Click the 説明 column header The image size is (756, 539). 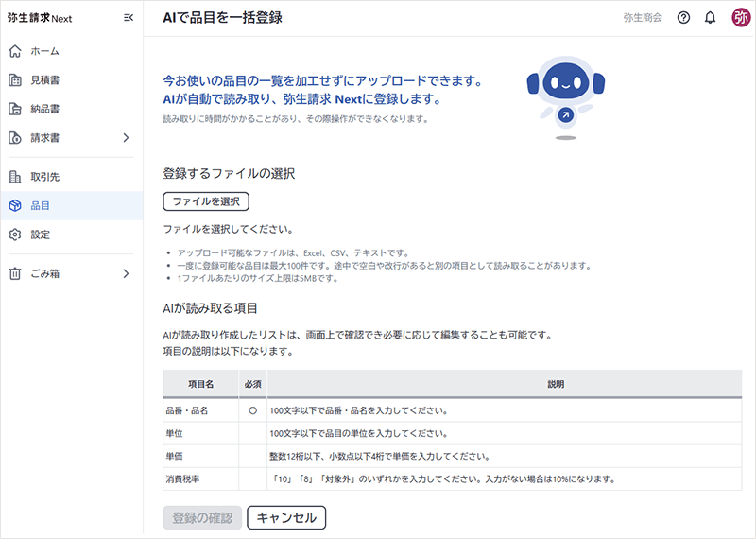coord(505,384)
